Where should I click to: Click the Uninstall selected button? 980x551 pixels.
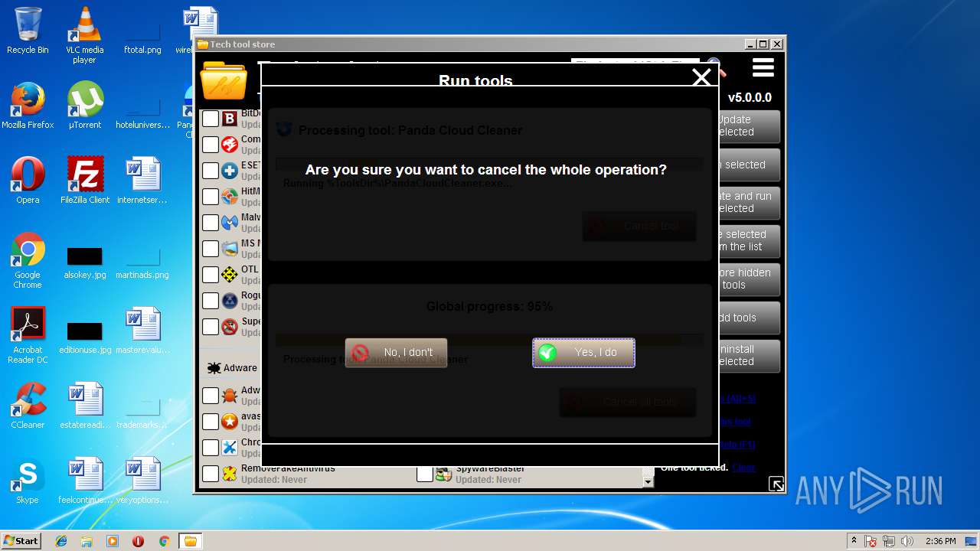click(749, 356)
